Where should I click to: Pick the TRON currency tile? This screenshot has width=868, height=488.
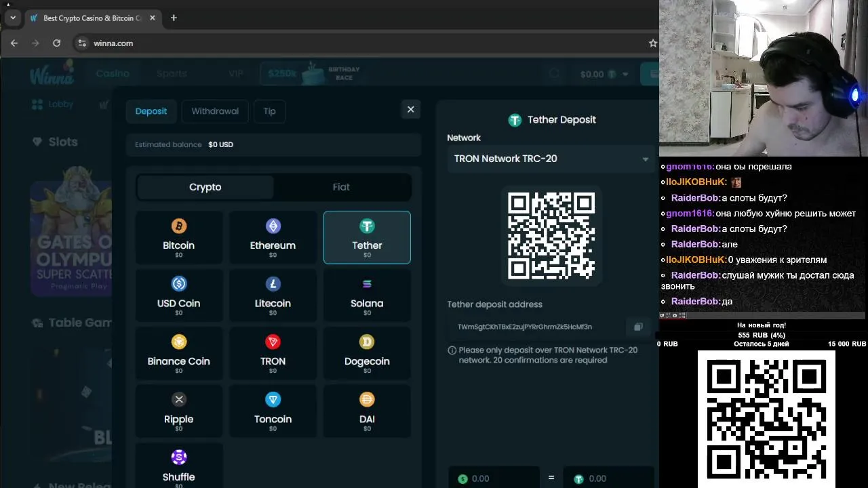(x=273, y=353)
